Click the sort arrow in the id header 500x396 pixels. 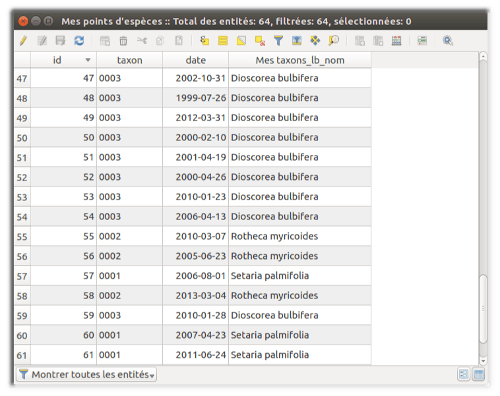[x=88, y=60]
